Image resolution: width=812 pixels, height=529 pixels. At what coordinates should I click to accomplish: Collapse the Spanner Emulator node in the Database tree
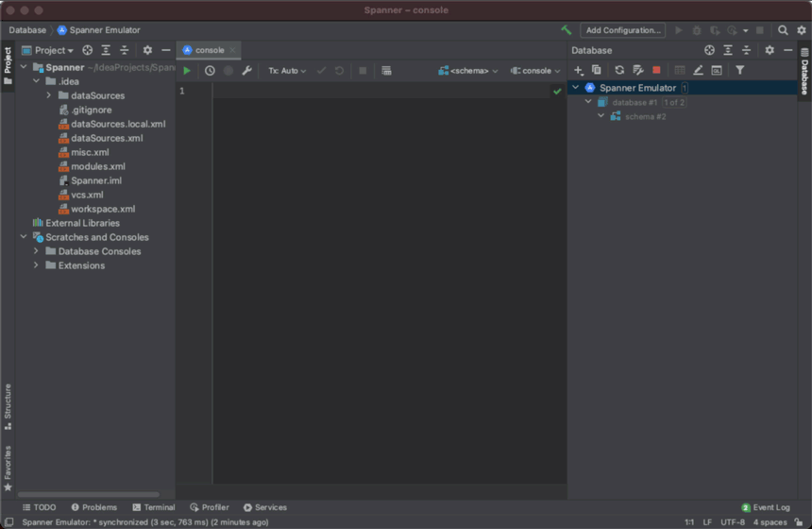pos(575,88)
